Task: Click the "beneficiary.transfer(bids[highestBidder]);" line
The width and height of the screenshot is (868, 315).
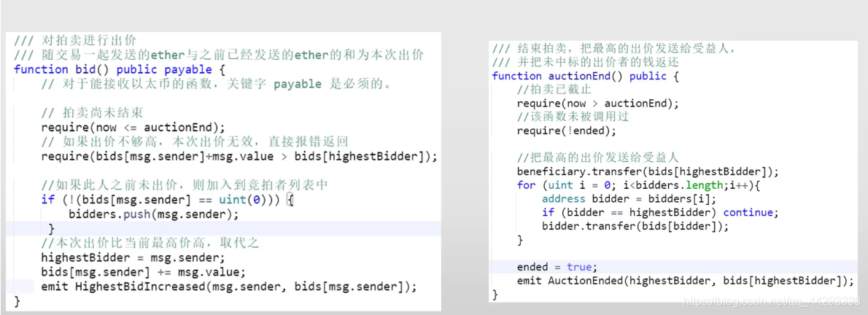Action: 648,171
